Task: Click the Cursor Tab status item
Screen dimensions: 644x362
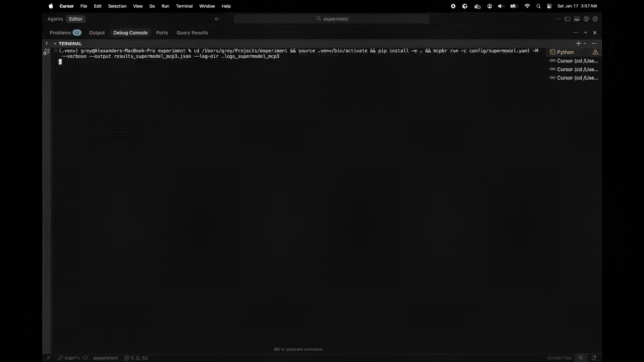Action: 559,358
